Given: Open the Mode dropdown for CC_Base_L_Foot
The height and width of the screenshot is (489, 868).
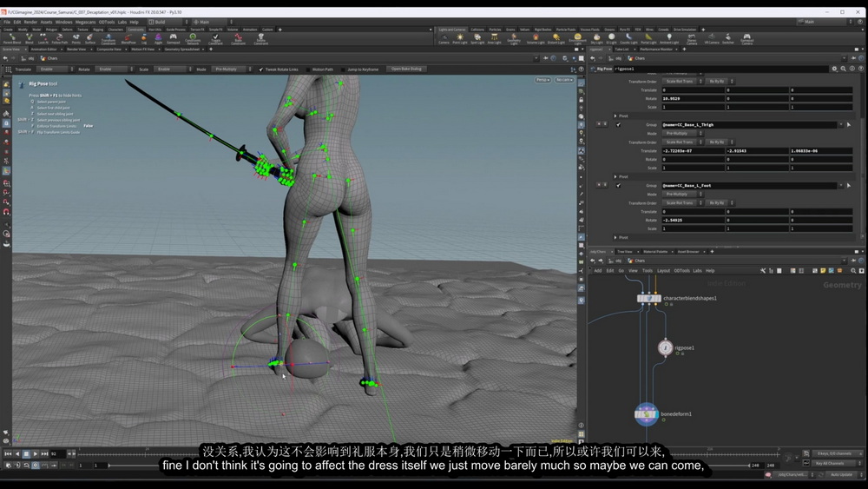Looking at the screenshot, I should 682,195.
